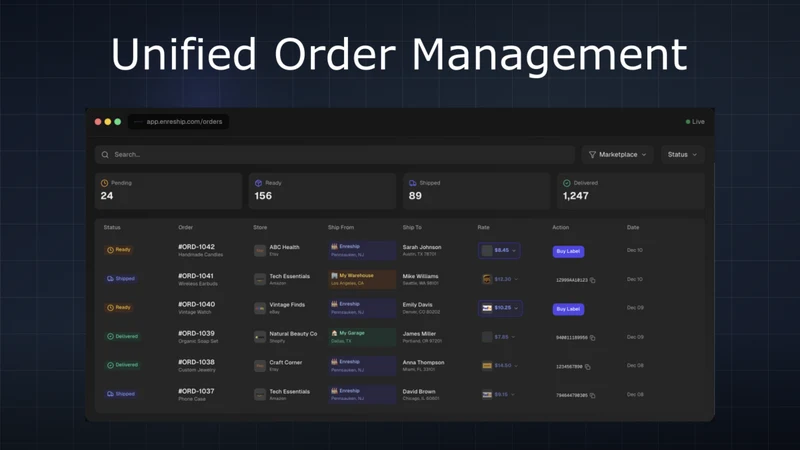Open rate dropdown for #ORD-1039
This screenshot has width=800, height=450.
[498, 337]
